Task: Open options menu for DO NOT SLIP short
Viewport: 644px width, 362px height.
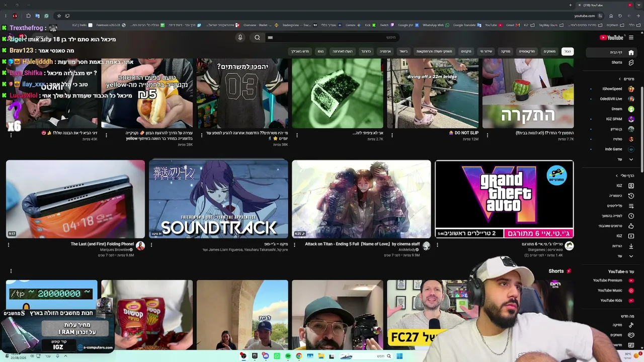Action: (x=392, y=135)
